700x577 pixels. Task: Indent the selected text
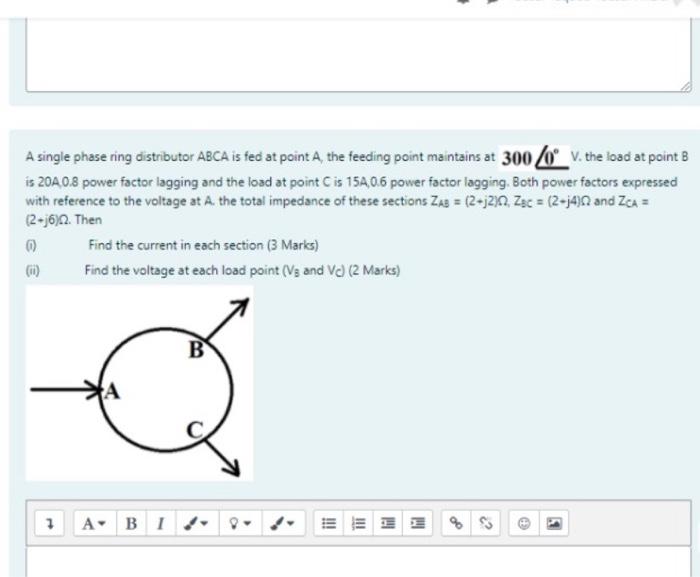(x=417, y=523)
